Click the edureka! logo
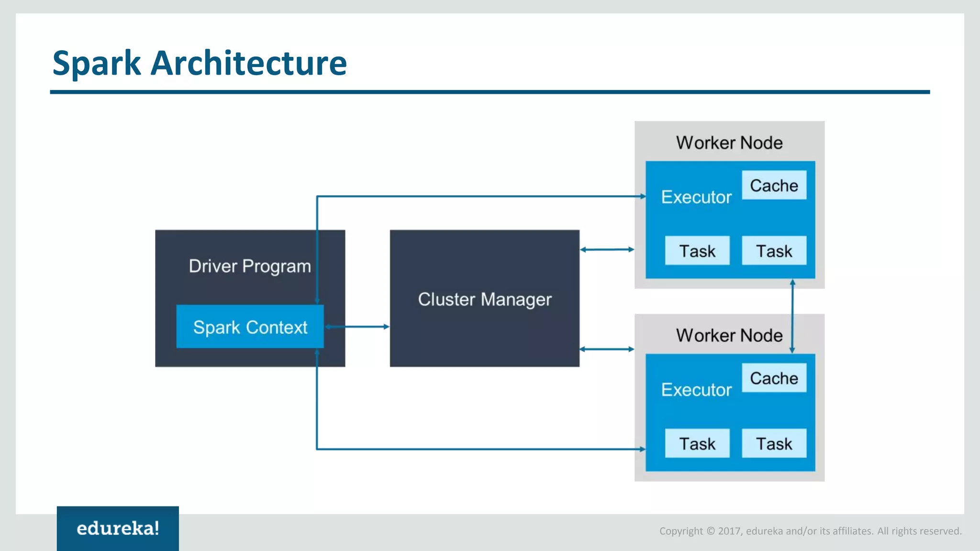 tap(118, 529)
